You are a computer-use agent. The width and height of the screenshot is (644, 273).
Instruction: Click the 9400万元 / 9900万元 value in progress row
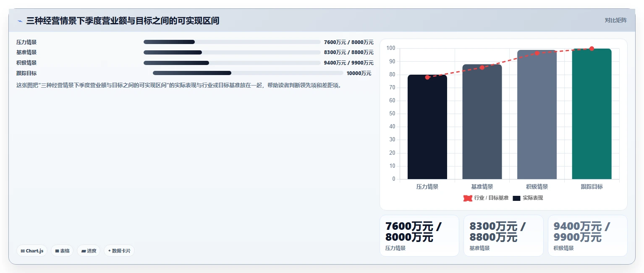349,63
